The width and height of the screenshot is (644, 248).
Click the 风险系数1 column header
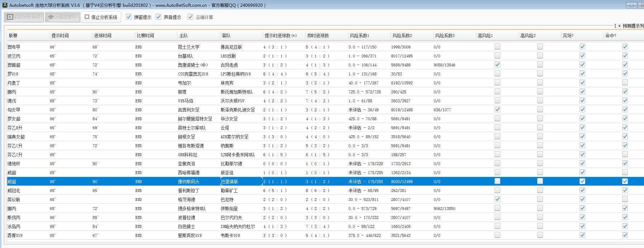pos(359,36)
